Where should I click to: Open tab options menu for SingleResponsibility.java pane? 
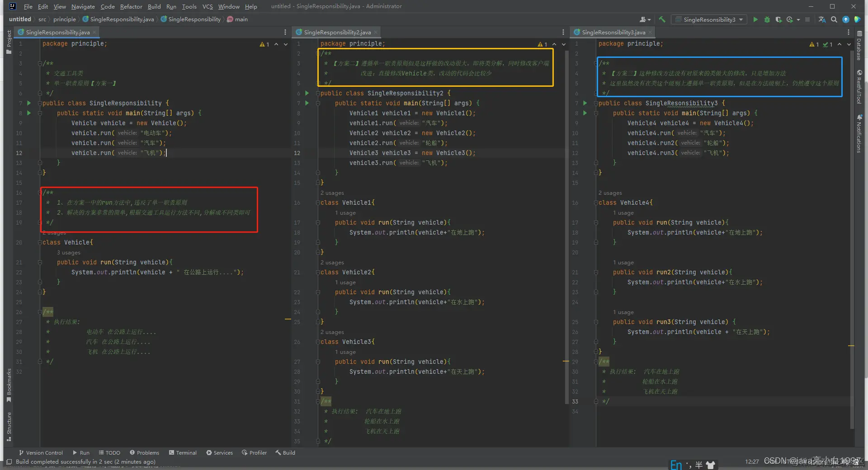(285, 32)
